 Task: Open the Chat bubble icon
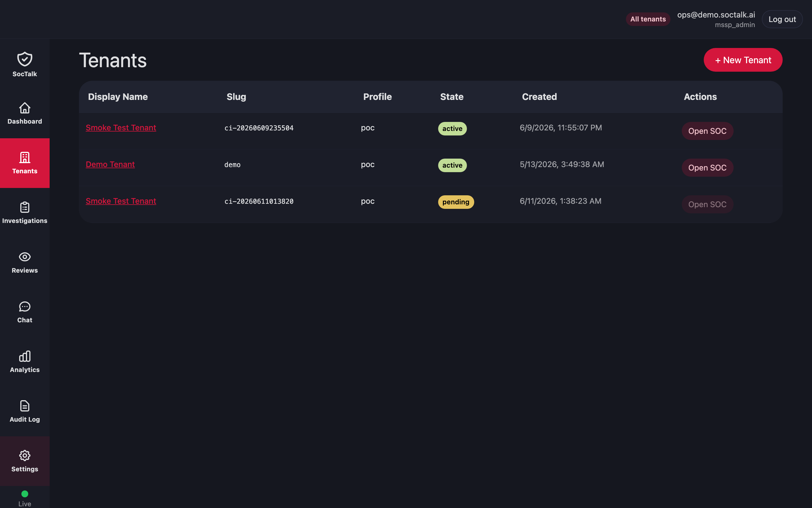tap(25, 307)
